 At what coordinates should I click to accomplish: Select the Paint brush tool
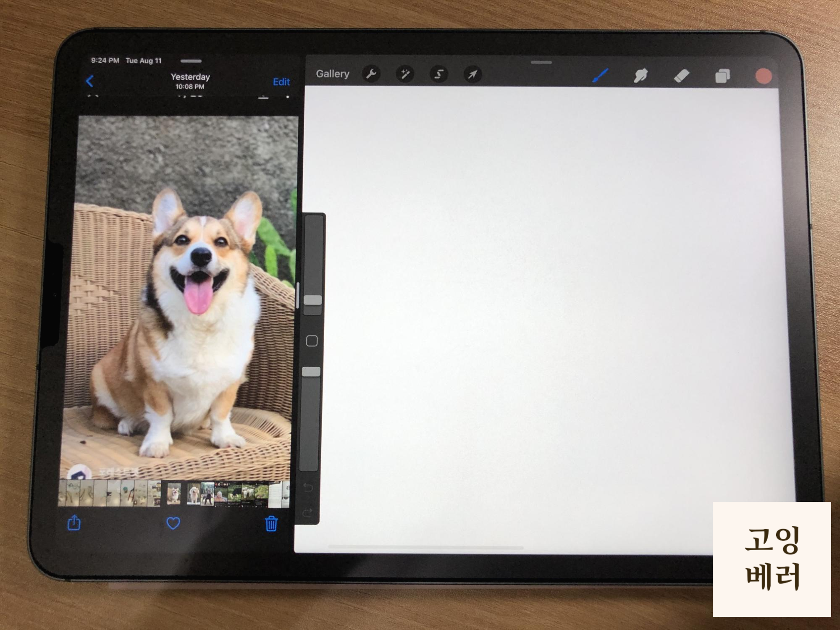pos(601,76)
